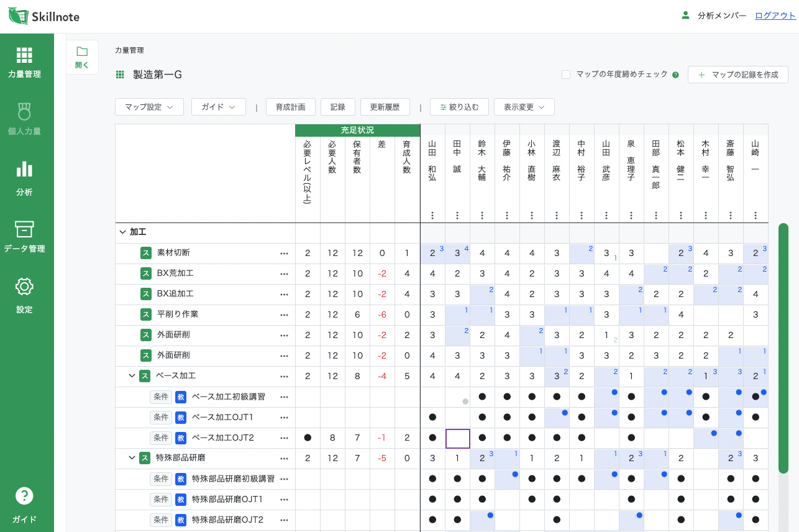Open the 力量管理 grid icon in the sidebar
799x532 pixels.
tap(24, 55)
